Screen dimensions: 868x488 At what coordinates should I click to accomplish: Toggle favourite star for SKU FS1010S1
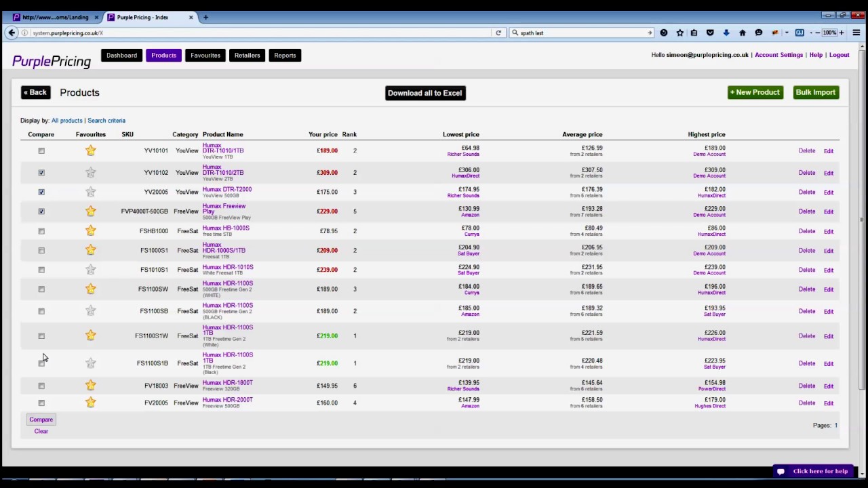[x=91, y=270]
